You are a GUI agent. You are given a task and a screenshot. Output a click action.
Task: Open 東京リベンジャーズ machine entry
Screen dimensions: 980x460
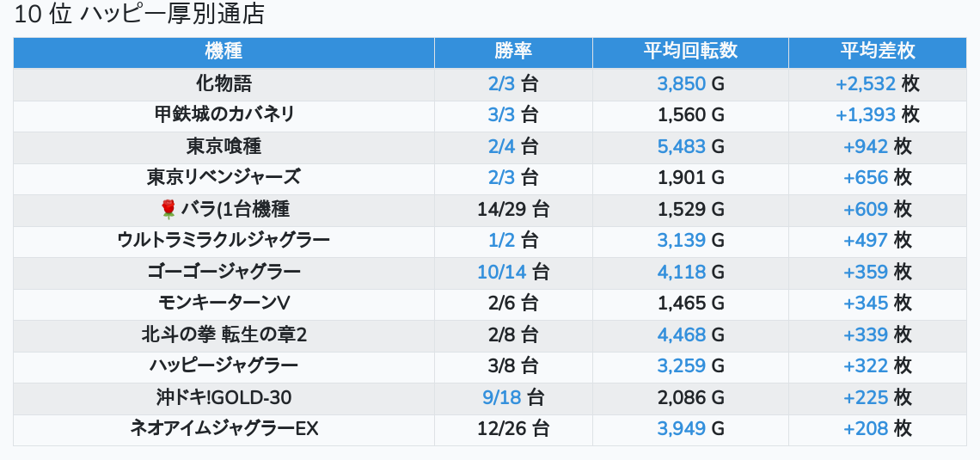pyautogui.click(x=224, y=177)
